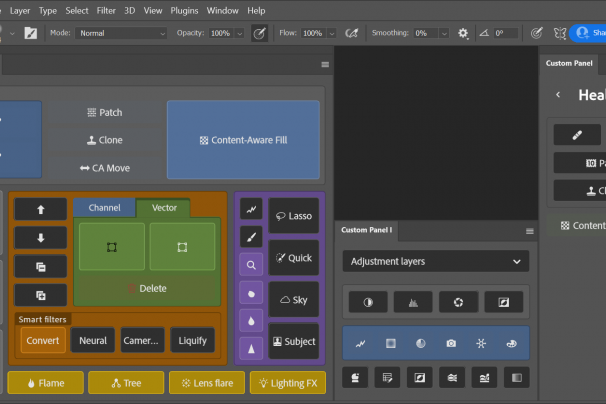Click the curves icon atop purple panel
This screenshot has width=606, height=404.
tap(251, 209)
